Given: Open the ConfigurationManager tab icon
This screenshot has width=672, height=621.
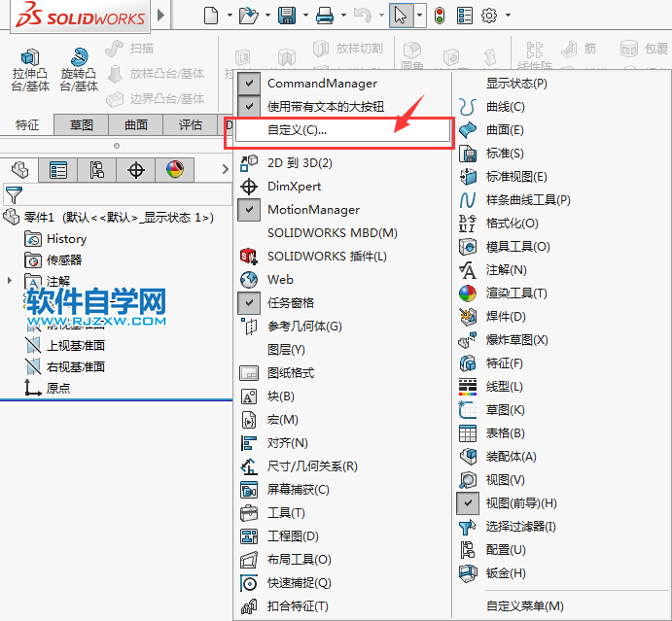Looking at the screenshot, I should coord(97,170).
